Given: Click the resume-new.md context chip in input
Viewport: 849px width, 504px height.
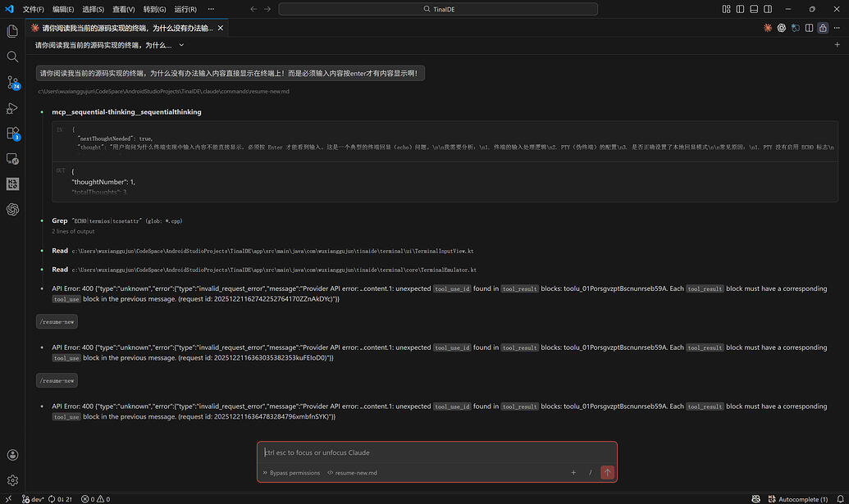Looking at the screenshot, I should [353, 473].
